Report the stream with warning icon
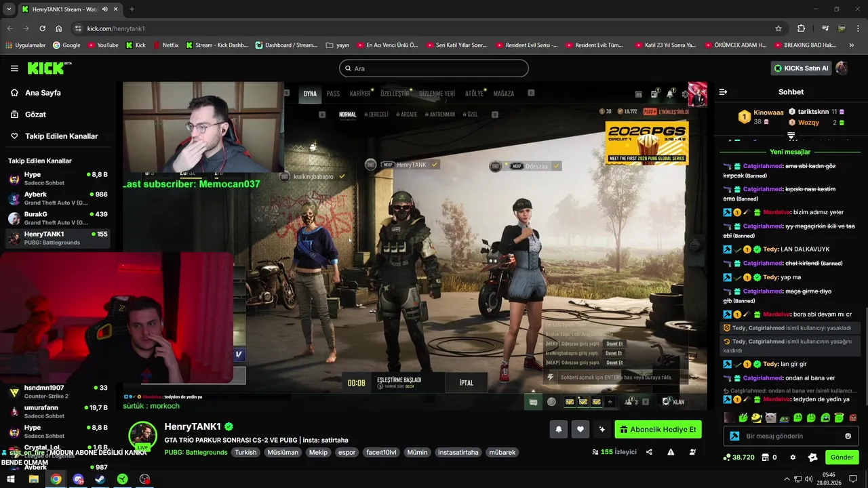The width and height of the screenshot is (868, 488). (671, 452)
